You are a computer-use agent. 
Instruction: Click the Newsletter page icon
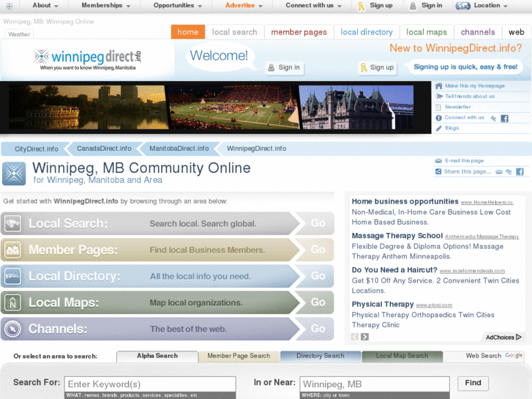438,108
